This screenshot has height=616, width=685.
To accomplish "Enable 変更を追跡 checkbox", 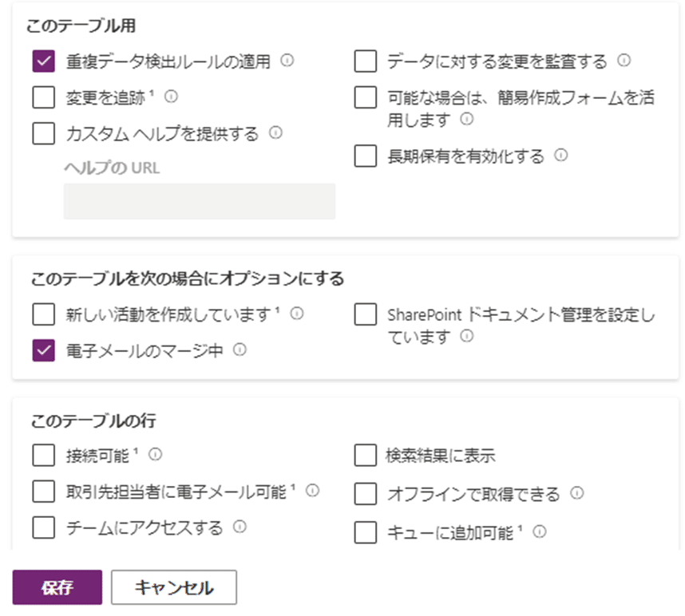I will tap(44, 97).
